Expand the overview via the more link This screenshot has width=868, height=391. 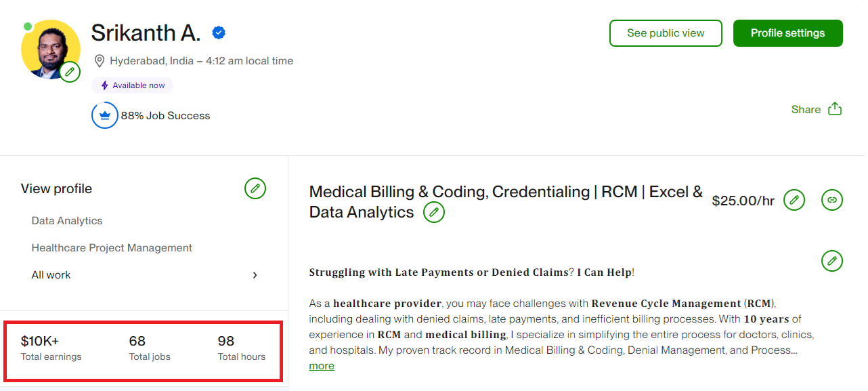tap(321, 365)
